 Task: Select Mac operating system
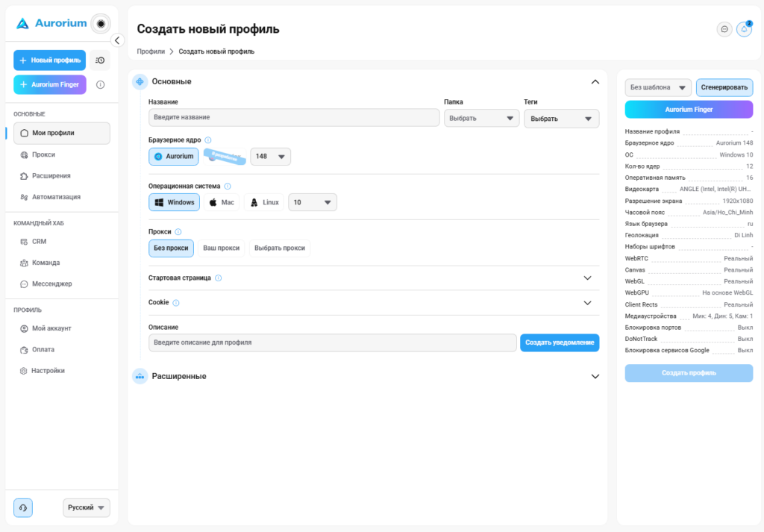(x=222, y=202)
